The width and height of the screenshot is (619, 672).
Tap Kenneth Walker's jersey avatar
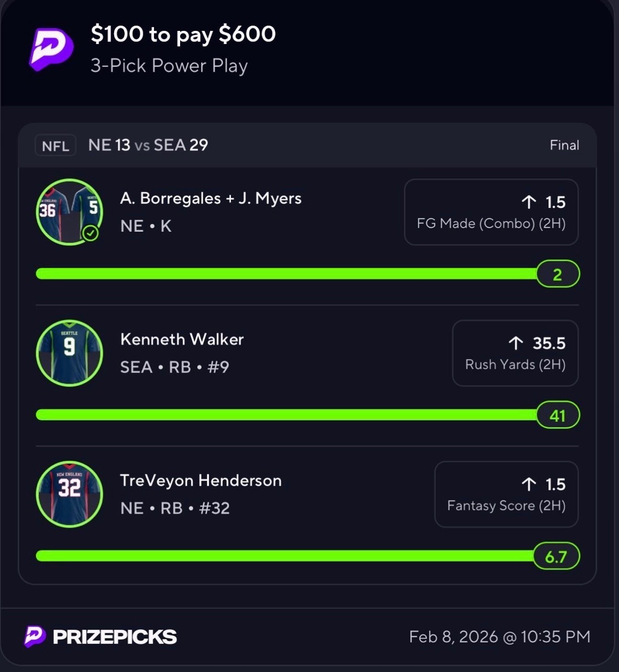click(69, 353)
